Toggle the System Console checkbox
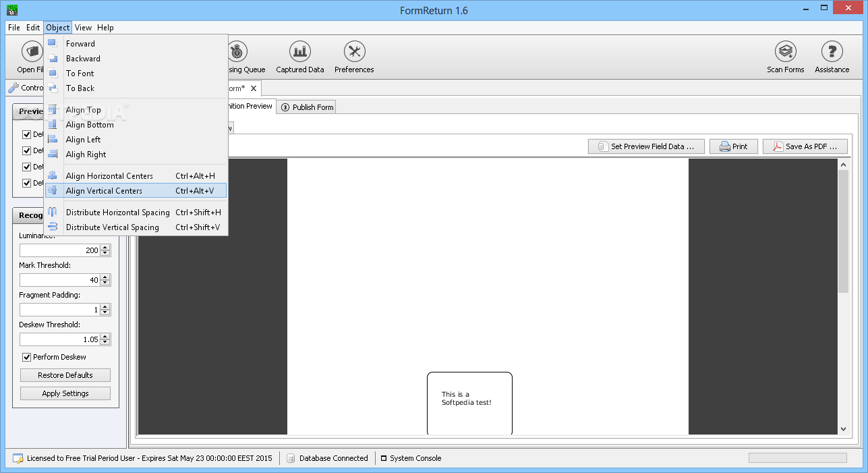The image size is (868, 473). coord(384,458)
